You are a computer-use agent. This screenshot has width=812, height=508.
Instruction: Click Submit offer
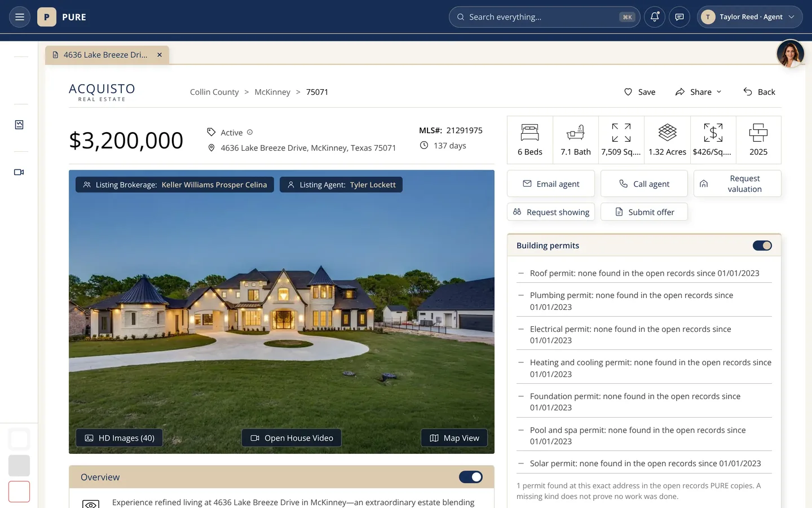click(644, 212)
